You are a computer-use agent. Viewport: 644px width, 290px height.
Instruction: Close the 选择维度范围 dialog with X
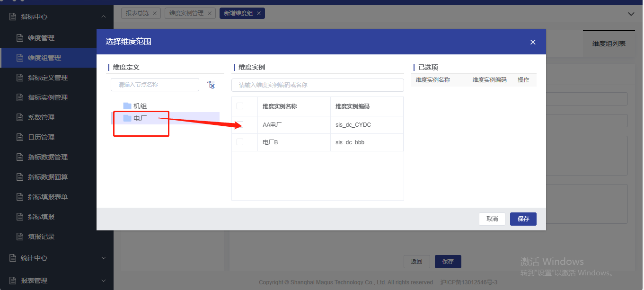pyautogui.click(x=533, y=42)
